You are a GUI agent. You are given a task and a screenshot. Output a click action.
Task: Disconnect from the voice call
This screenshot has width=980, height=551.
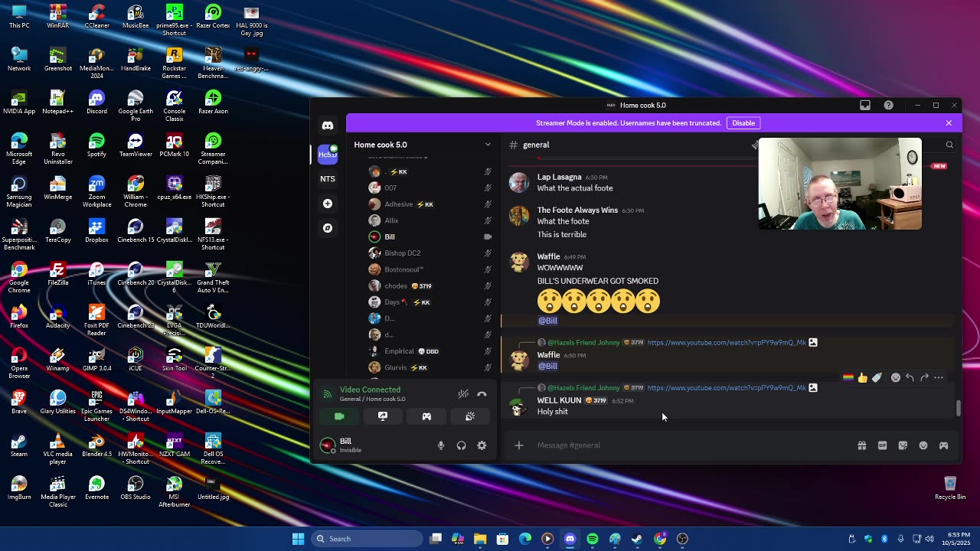(x=482, y=394)
